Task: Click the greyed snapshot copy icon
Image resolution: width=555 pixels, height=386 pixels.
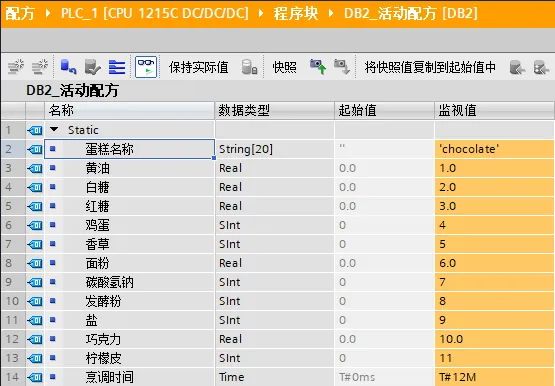Action: [342, 67]
